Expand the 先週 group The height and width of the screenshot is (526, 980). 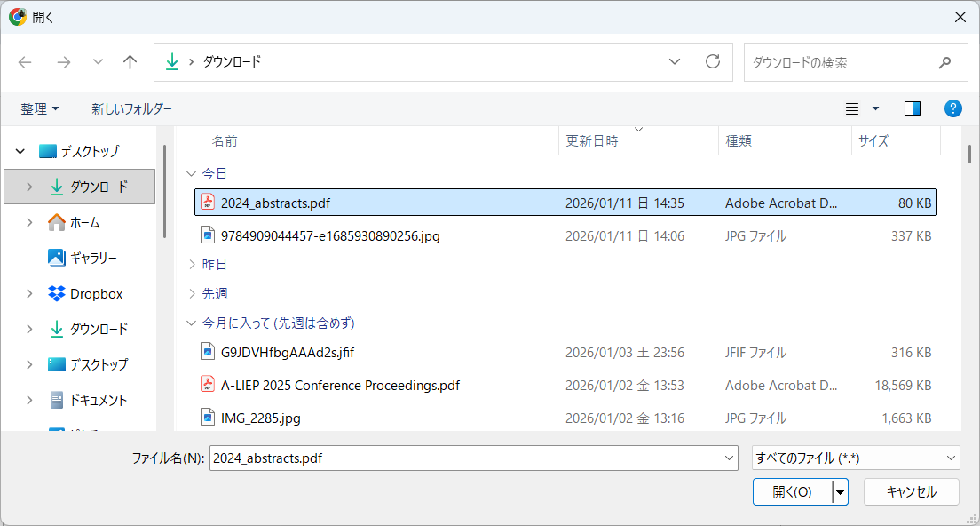tap(190, 293)
